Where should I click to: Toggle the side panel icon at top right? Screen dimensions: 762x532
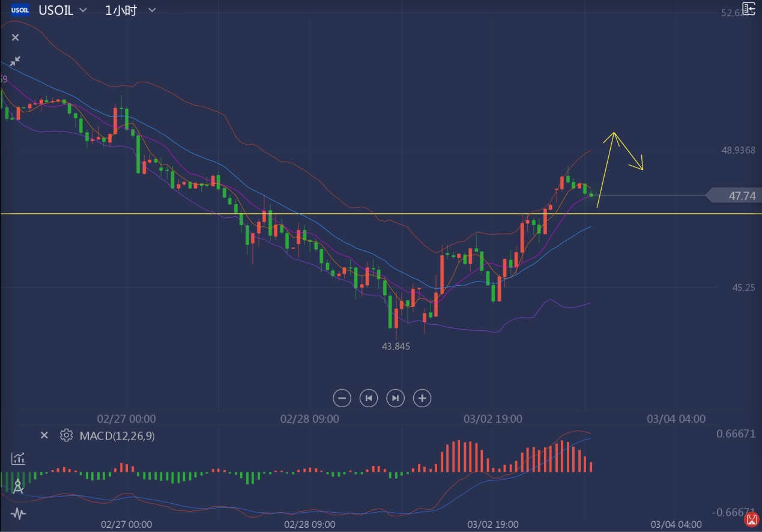click(x=748, y=9)
